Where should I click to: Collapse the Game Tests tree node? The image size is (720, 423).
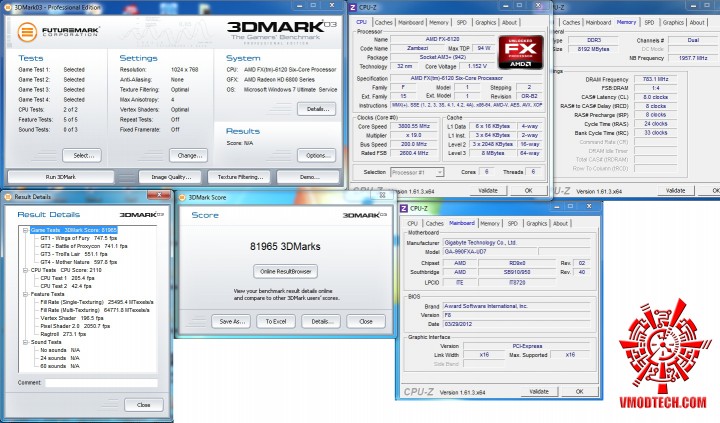pyautogui.click(x=25, y=230)
